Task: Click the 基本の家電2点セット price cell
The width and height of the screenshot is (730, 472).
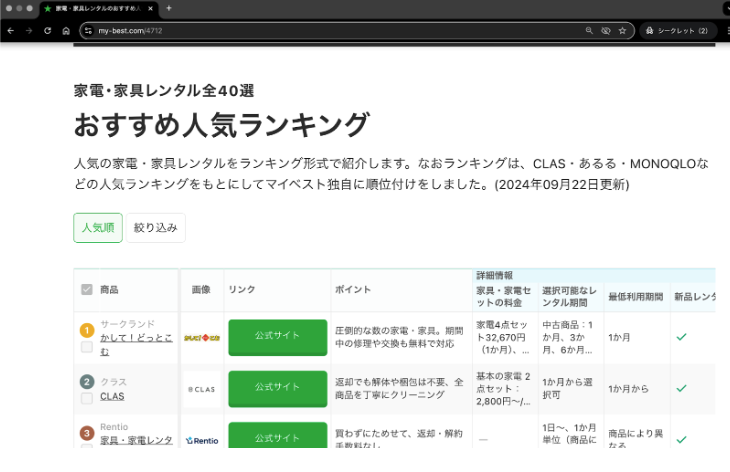Action: [x=503, y=389]
